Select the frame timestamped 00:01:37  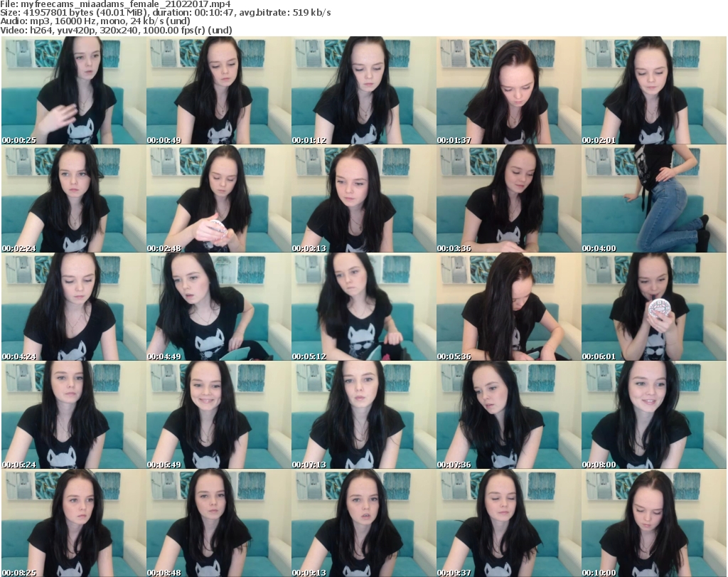[x=508, y=90]
